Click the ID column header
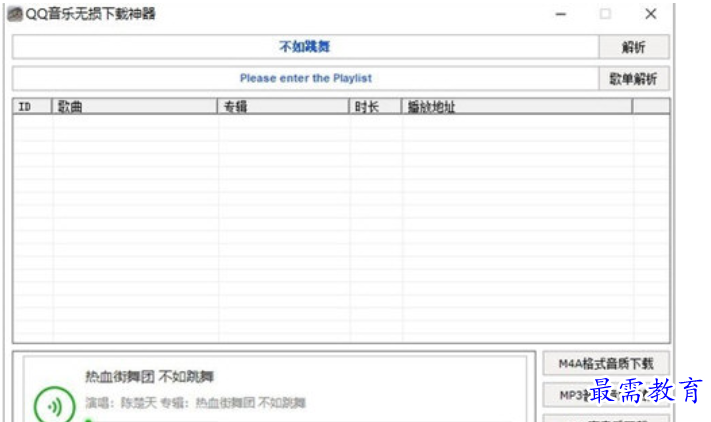Viewport: 711px width, 422px height. pos(33,107)
